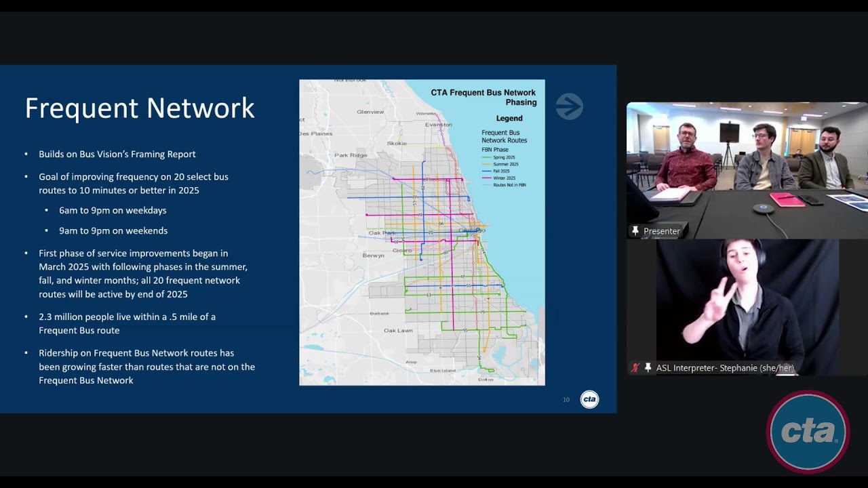Click the "Blue Island" label on the map
This screenshot has width=868, height=488.
tap(443, 371)
